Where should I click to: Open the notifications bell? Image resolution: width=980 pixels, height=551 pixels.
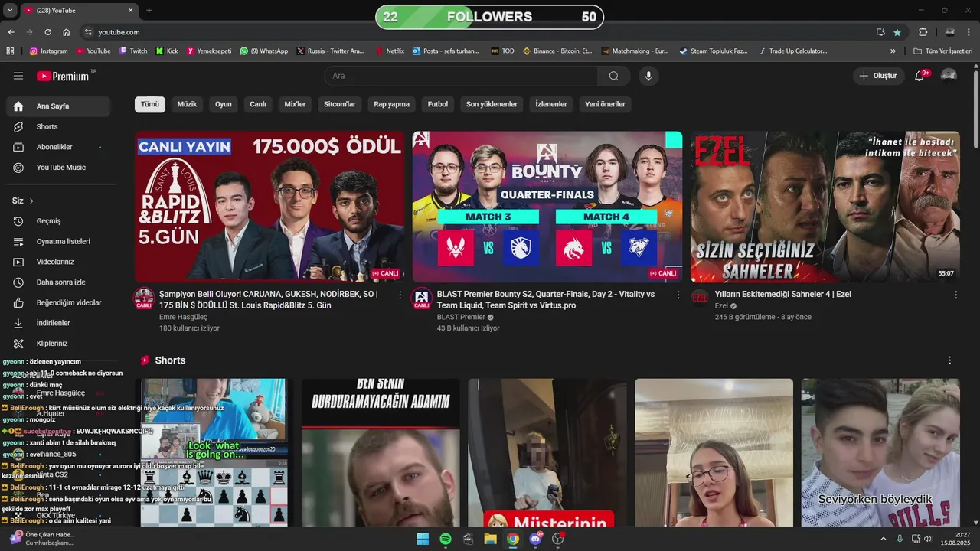point(920,76)
